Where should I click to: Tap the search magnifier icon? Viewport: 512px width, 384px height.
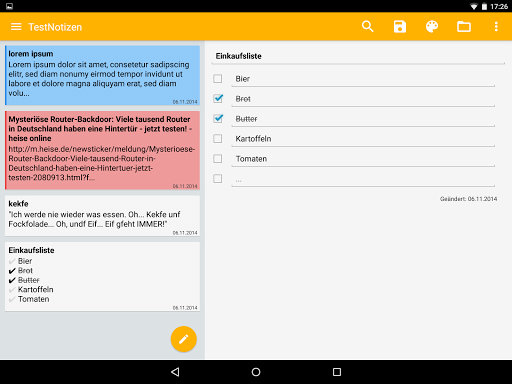pyautogui.click(x=367, y=27)
